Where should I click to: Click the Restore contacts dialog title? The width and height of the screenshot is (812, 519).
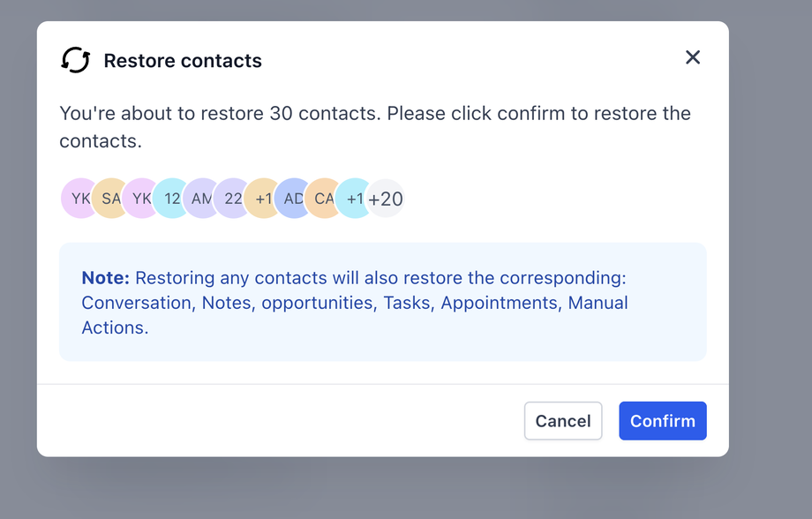tap(183, 61)
